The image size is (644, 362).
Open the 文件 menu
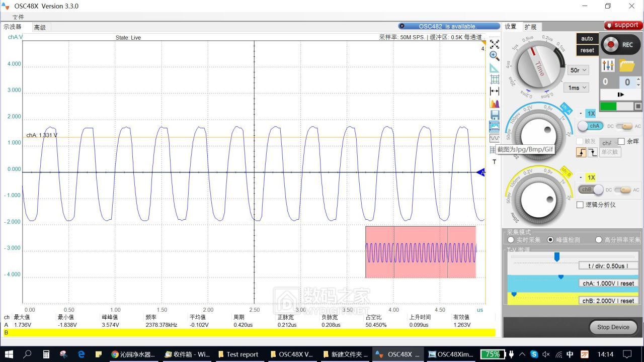pos(18,17)
